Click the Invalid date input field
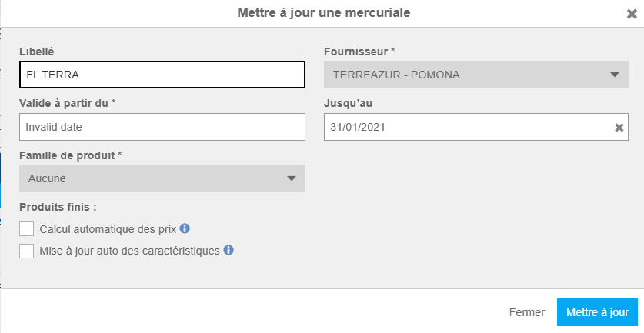The width and height of the screenshot is (644, 333). pyautogui.click(x=162, y=128)
